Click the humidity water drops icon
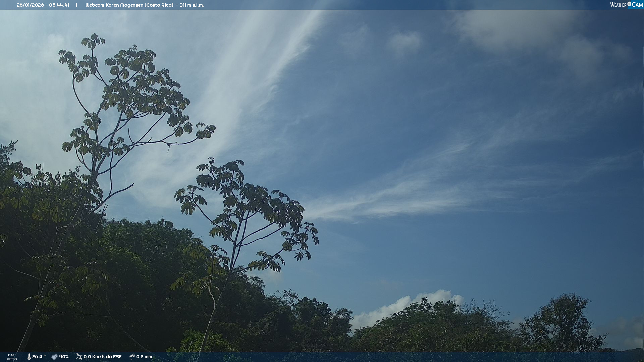The image size is (644, 362). click(54, 357)
